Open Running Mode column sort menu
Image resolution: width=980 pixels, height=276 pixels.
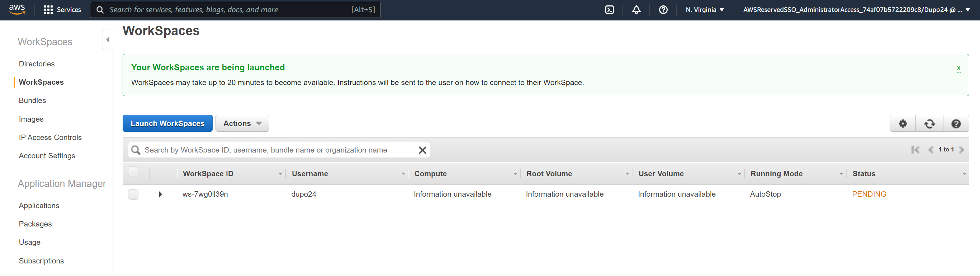[841, 174]
